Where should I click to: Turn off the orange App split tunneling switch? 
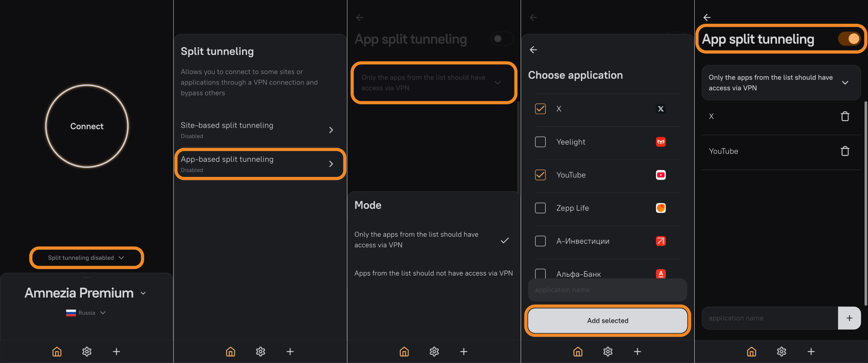click(x=849, y=39)
